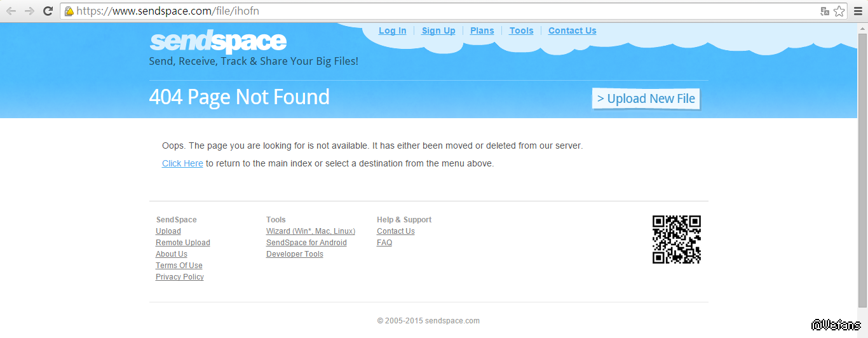Click the 'Click Here' link
The width and height of the screenshot is (868, 338).
(182, 163)
